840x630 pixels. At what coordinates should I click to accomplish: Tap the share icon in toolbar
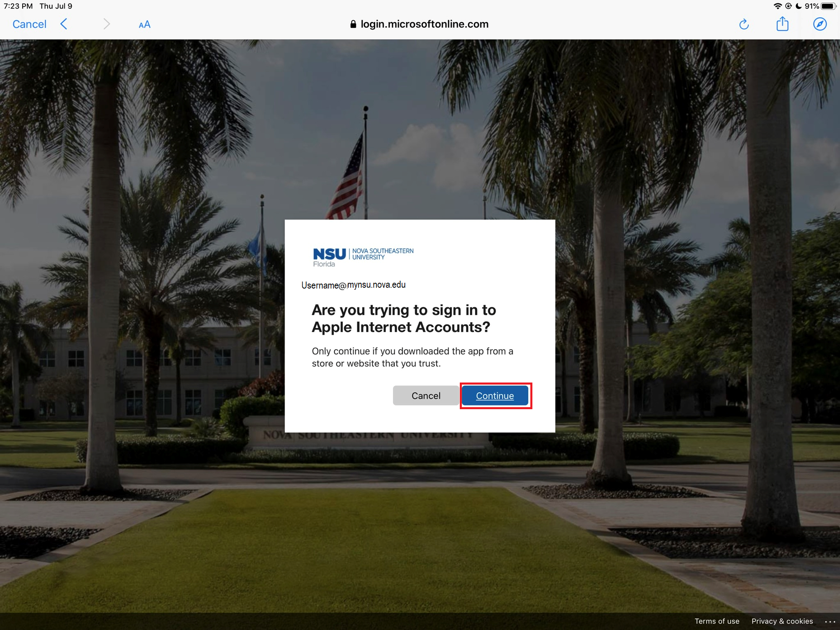coord(783,25)
